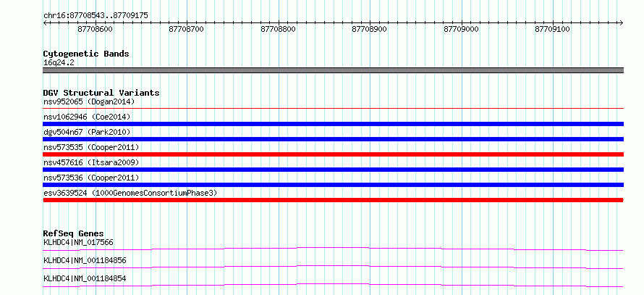Click magenta intron line of NM_001184854

click(333, 285)
